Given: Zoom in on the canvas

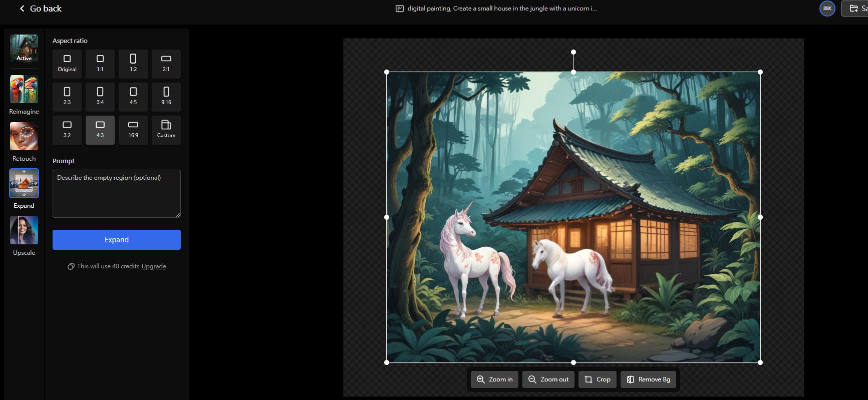Looking at the screenshot, I should click(494, 379).
